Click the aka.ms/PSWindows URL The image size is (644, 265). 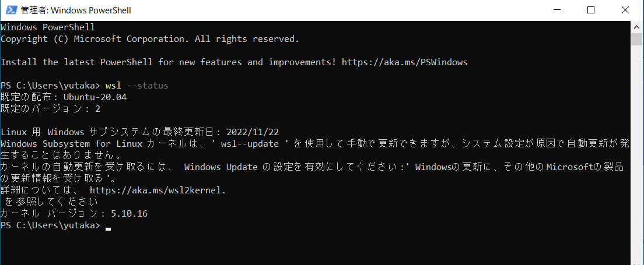click(405, 62)
